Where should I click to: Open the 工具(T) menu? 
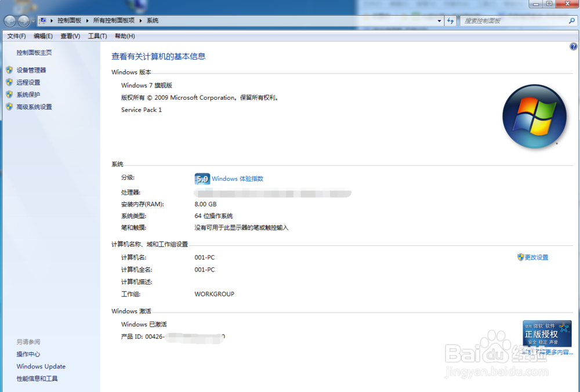tap(97, 36)
